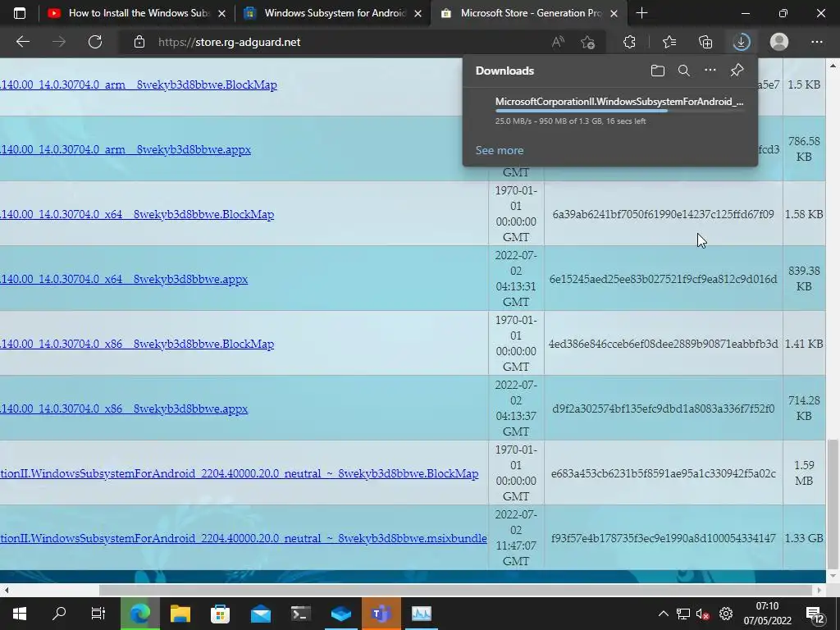Image resolution: width=840 pixels, height=630 pixels.
Task: Switch to the YouTube How to Install tab
Action: (138, 13)
